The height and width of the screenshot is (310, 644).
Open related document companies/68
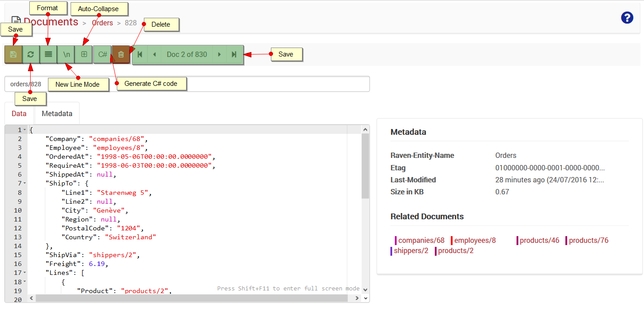pos(421,240)
